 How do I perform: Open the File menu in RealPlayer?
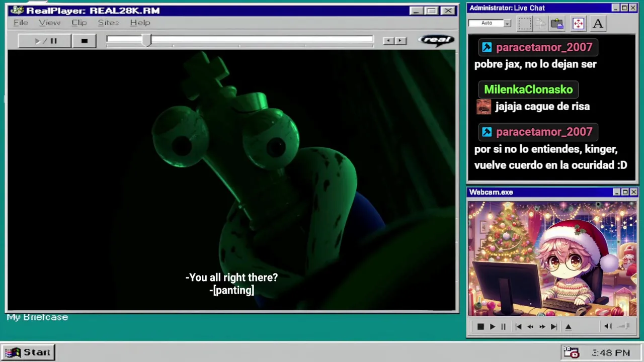coord(21,23)
